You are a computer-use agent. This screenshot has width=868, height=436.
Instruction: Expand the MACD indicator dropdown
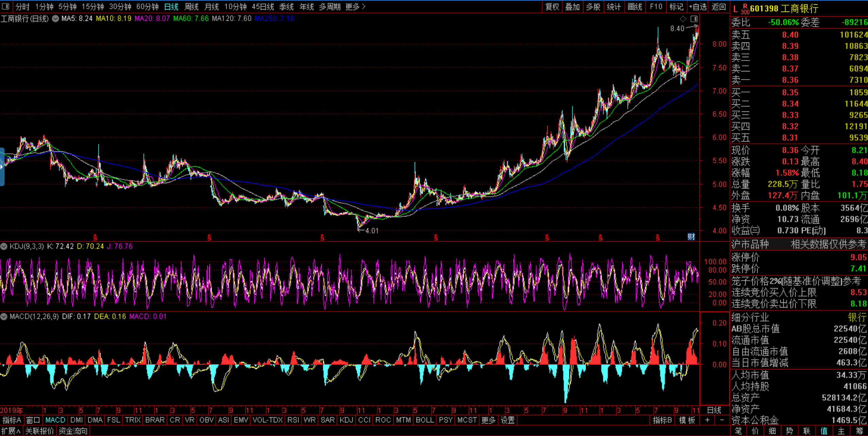[4, 317]
